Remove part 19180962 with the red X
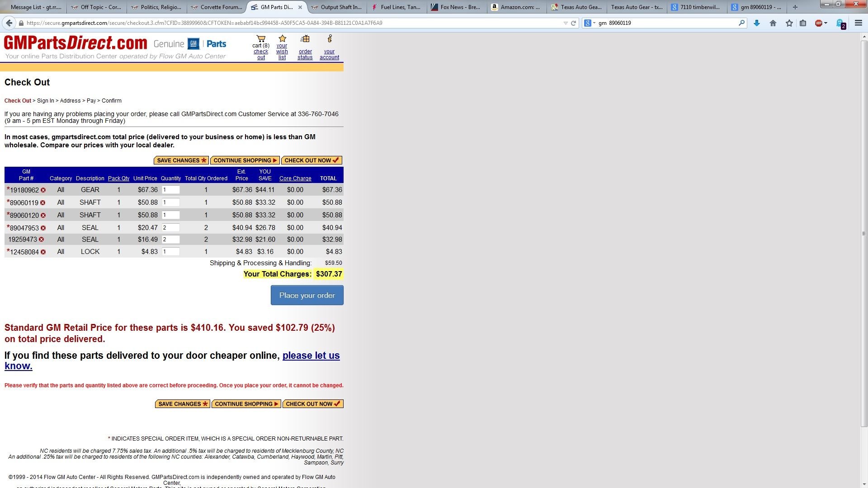Viewport: 868px width, 488px height. click(x=43, y=190)
